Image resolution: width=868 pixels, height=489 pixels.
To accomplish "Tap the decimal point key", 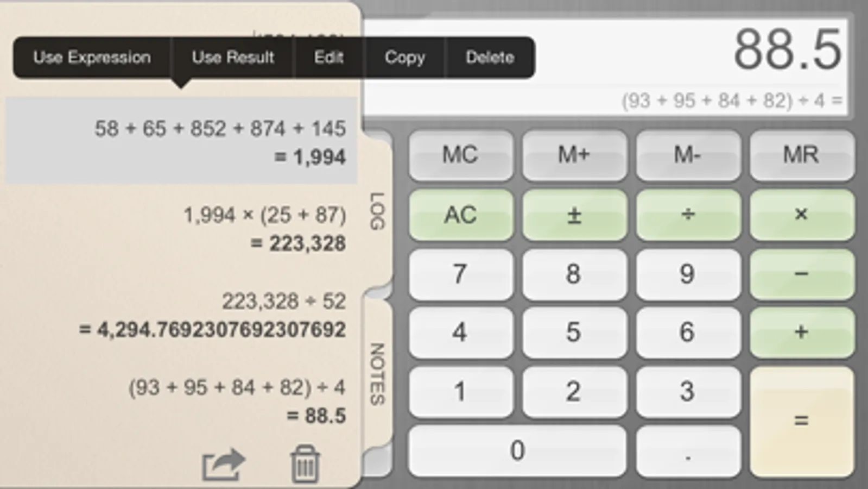I will 688,451.
